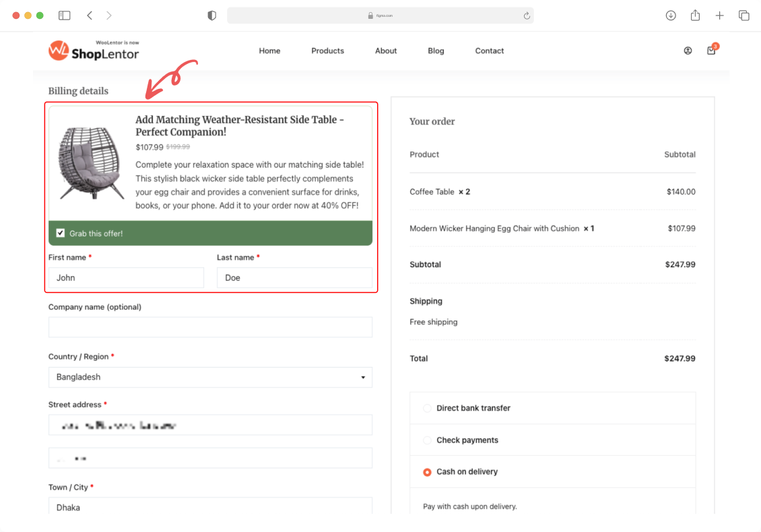The width and height of the screenshot is (761, 532).
Task: Click the $107.99 offer price
Action: tap(150, 147)
